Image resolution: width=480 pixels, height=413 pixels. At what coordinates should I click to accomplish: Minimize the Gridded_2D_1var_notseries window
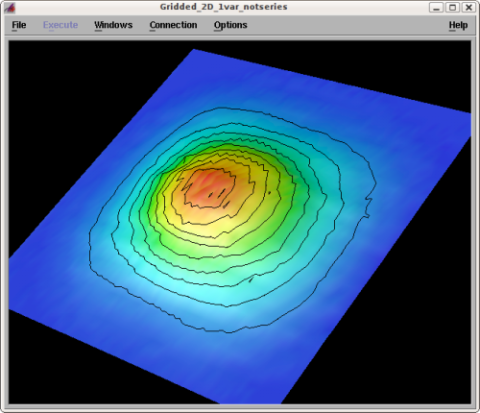[436, 7]
